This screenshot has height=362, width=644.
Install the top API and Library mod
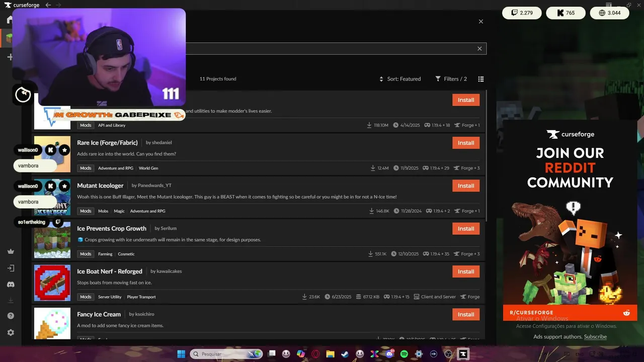point(466,100)
